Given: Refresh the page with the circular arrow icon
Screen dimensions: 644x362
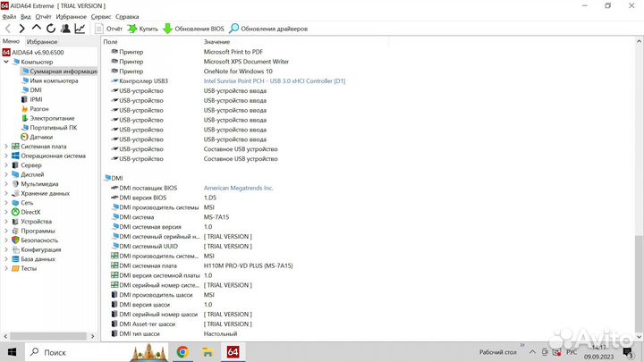Looking at the screenshot, I should 51,29.
